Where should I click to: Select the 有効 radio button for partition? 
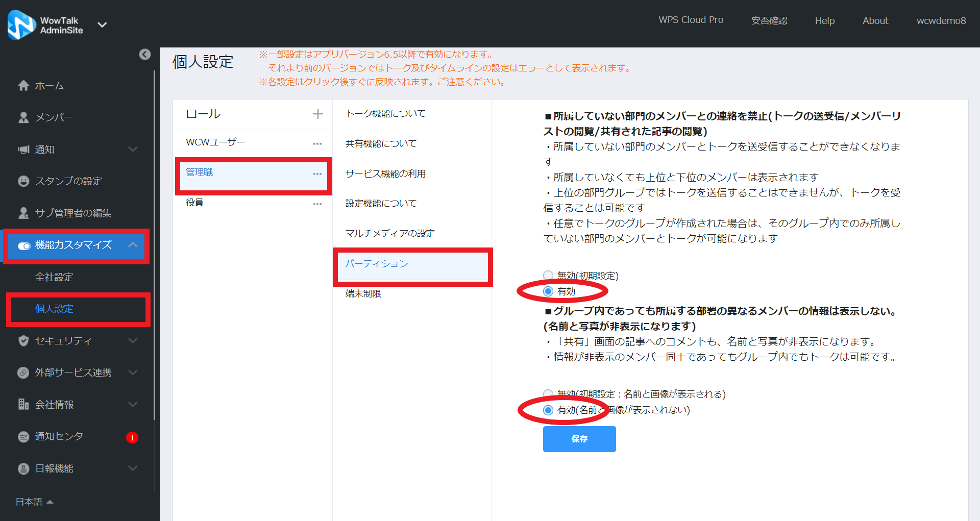(548, 291)
